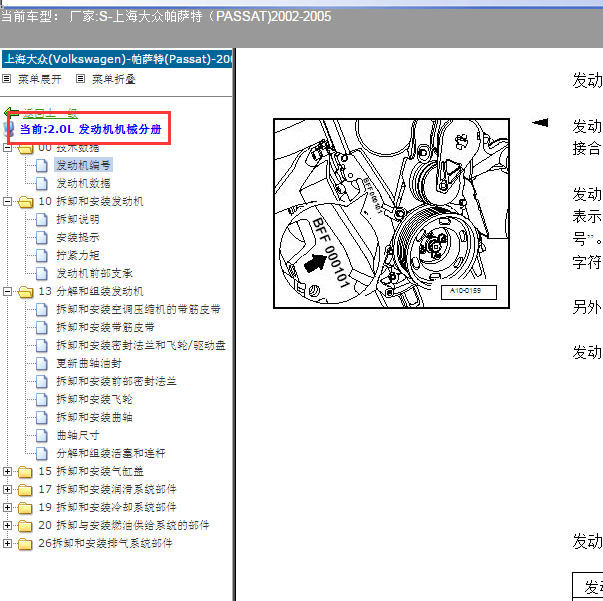The height and width of the screenshot is (601, 603).
Task: Click page icon beside 拆卸和安装空调压缩机的带筋皮带
Action: 42,310
